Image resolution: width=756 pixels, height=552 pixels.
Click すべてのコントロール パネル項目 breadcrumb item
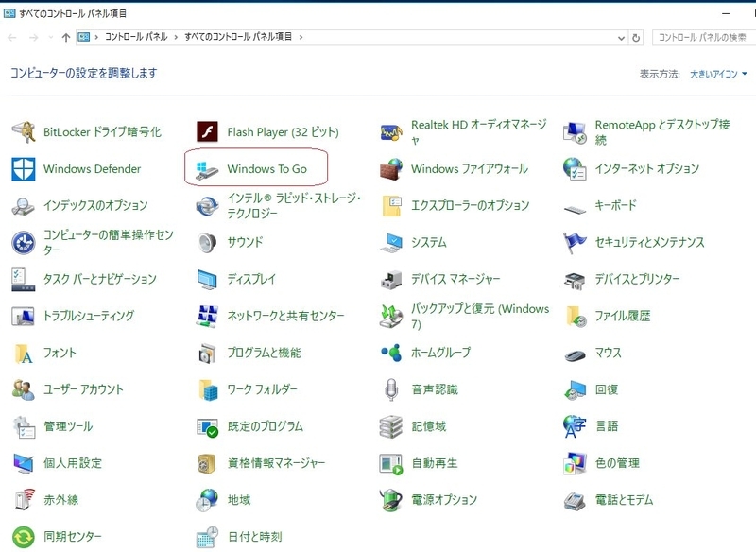pyautogui.click(x=238, y=37)
